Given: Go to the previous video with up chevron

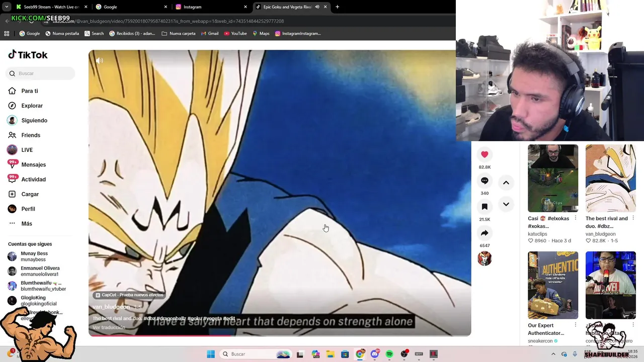Looking at the screenshot, I should [x=506, y=183].
